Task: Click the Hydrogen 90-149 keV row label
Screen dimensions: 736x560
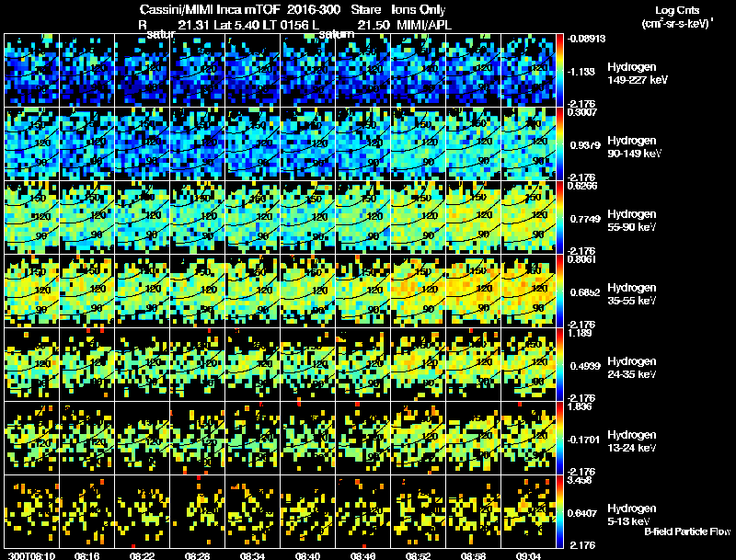Action: 635,147
